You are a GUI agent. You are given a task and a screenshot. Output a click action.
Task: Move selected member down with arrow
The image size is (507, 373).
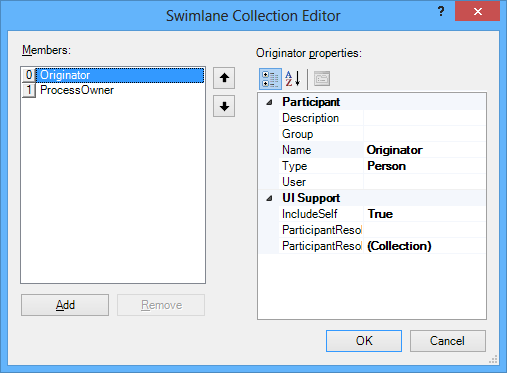point(224,106)
